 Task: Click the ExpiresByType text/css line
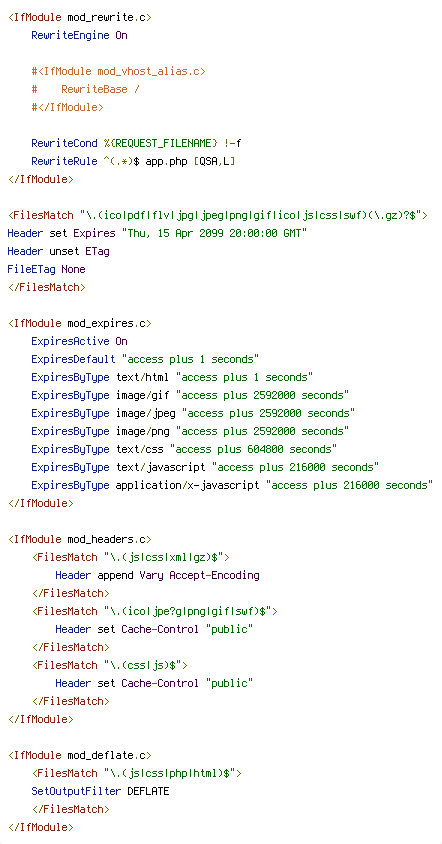184,449
